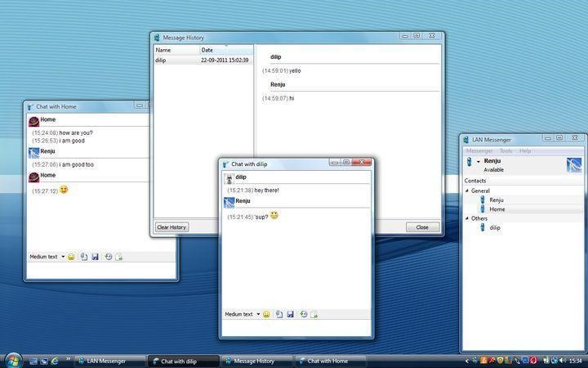Open the smiley picker in Chat with Home
This screenshot has height=368, width=588.
coord(71,257)
